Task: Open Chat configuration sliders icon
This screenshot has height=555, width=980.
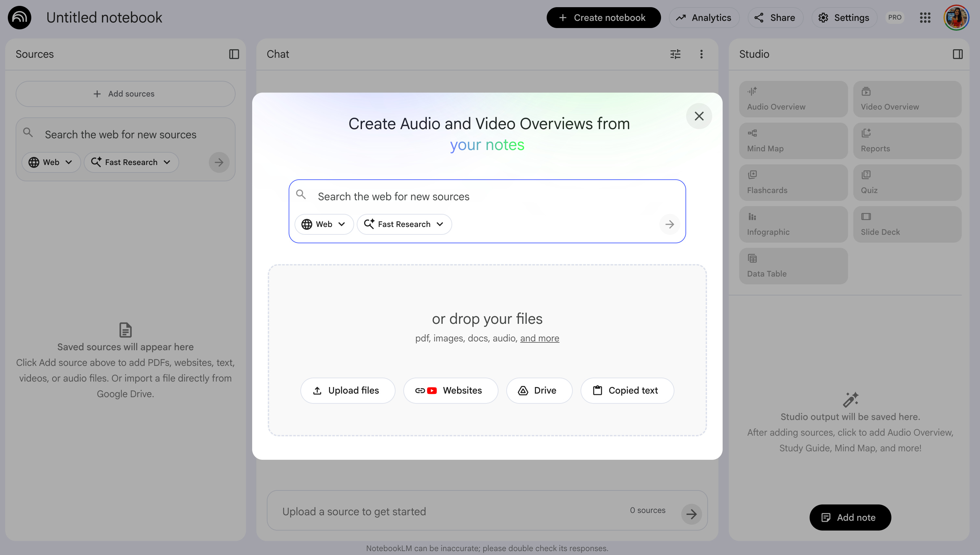Action: [x=675, y=54]
